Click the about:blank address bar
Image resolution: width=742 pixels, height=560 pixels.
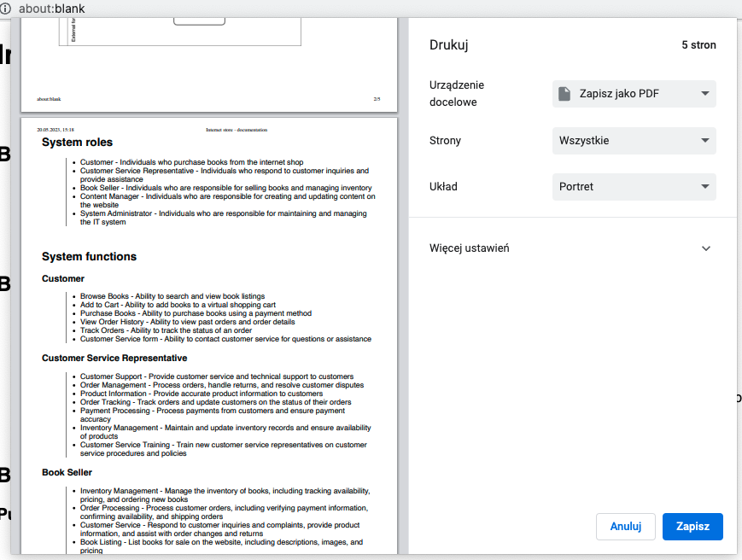tap(52, 9)
